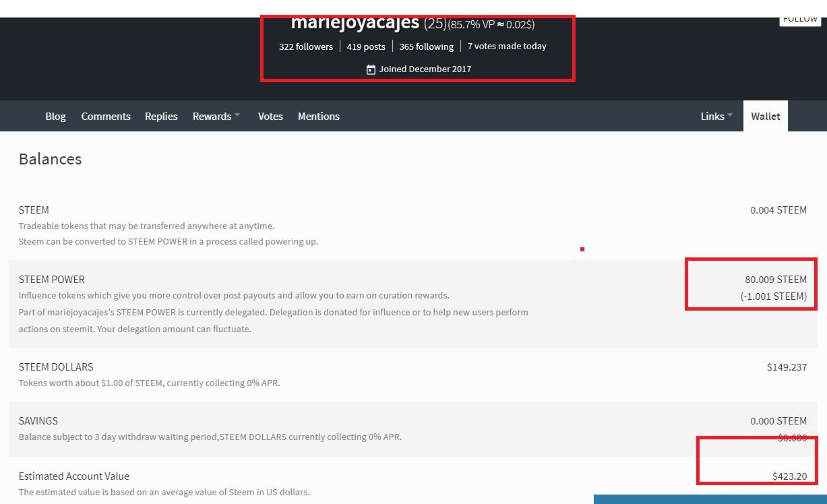
Task: Click the mariejoyacajes username heading
Action: tap(355, 23)
